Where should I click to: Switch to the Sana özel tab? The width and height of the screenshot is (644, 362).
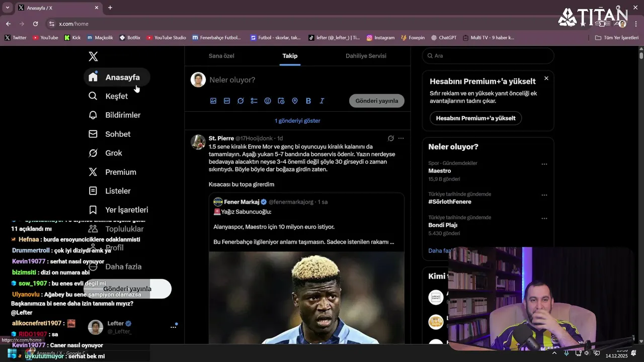221,56
